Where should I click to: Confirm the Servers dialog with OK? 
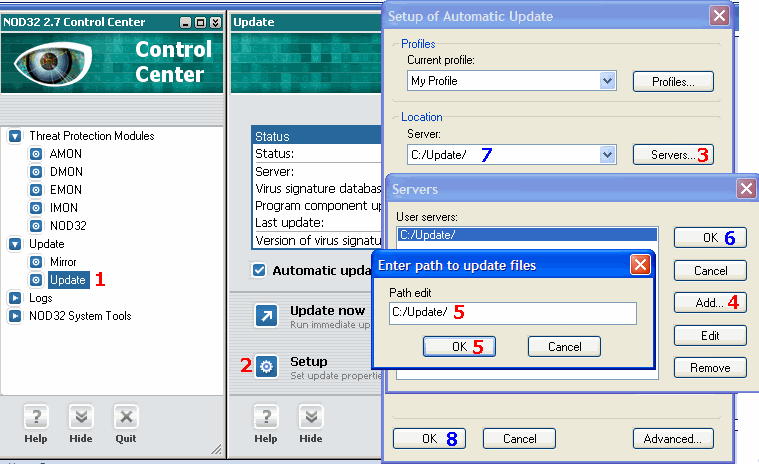pyautogui.click(x=710, y=238)
